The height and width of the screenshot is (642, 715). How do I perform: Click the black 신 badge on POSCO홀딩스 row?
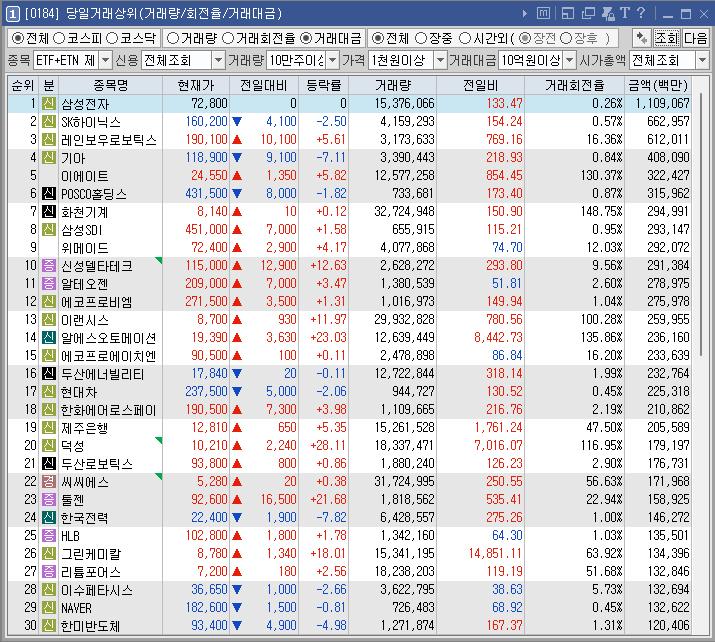(49, 193)
